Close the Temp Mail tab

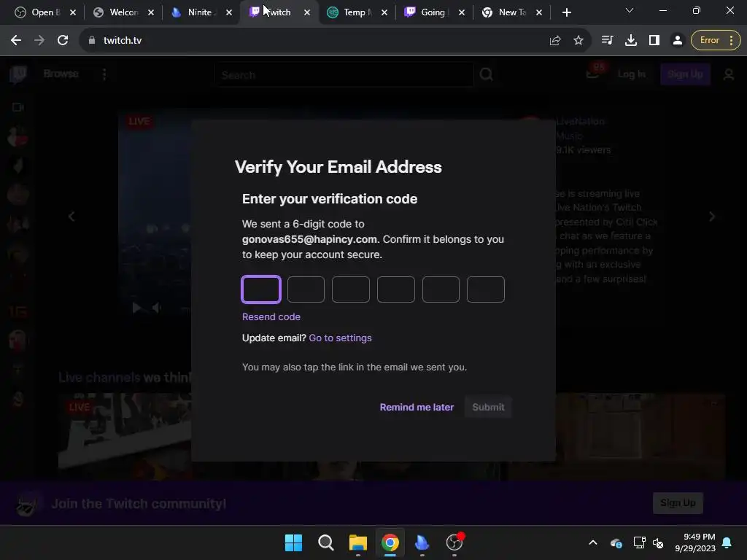pos(384,12)
